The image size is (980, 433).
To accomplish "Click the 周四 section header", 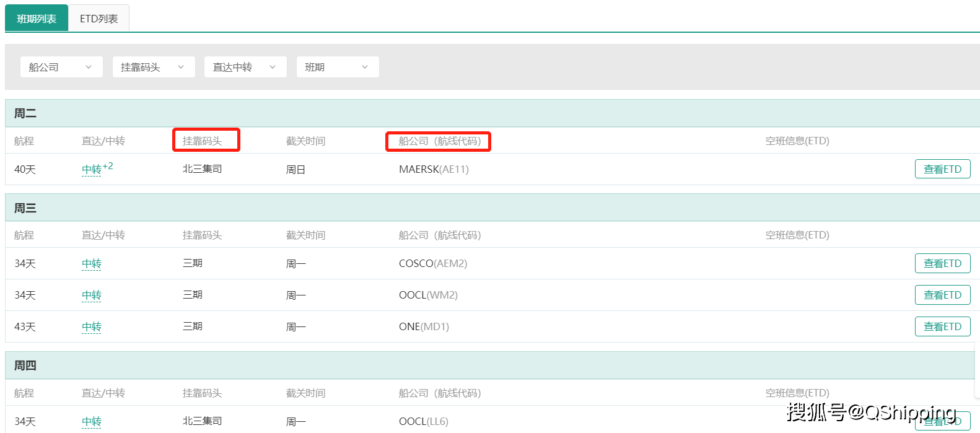I will 492,365.
